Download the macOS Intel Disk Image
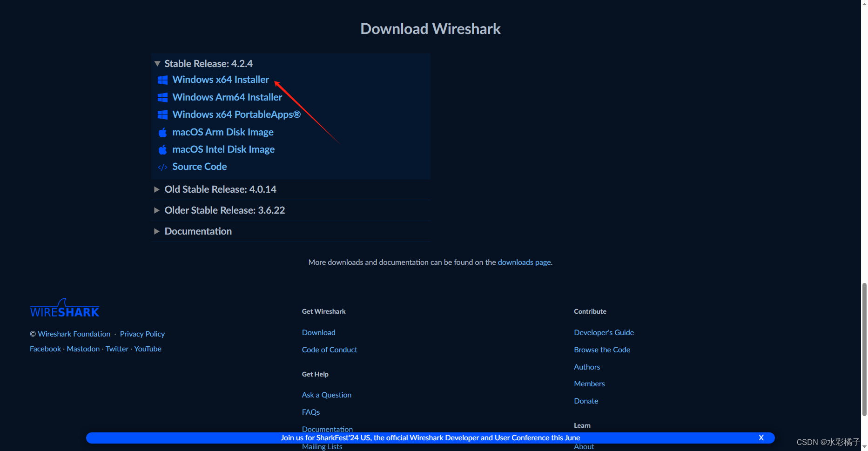 (223, 149)
